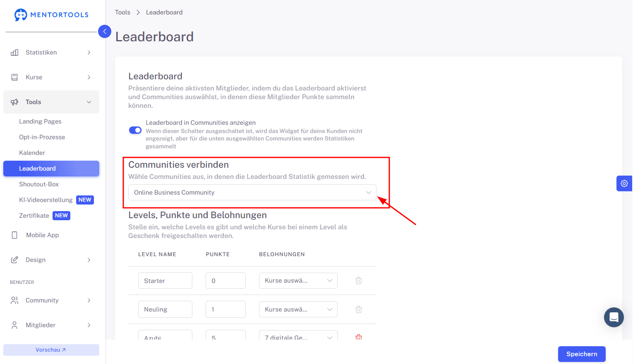Click the Speichern button
633x364 pixels.
click(x=582, y=354)
